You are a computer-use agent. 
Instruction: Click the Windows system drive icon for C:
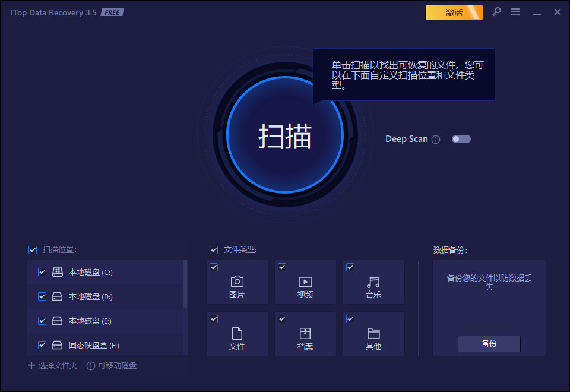(57, 271)
